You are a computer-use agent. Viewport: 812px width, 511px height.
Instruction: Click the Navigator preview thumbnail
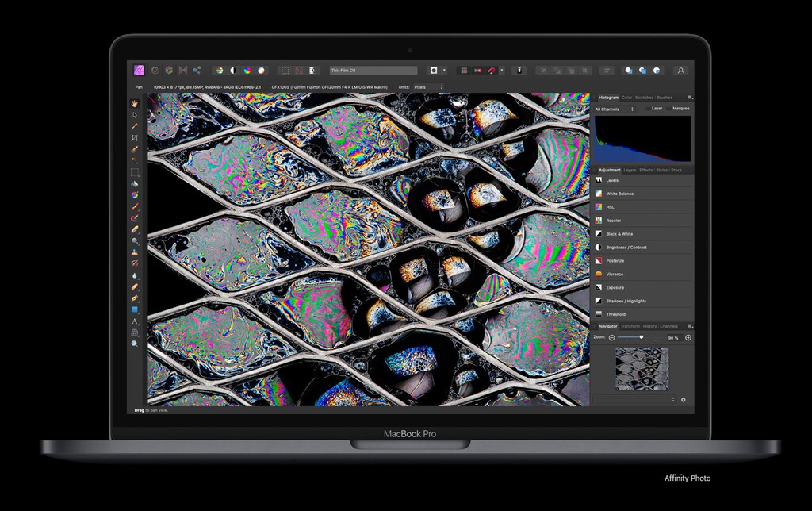tap(642, 368)
